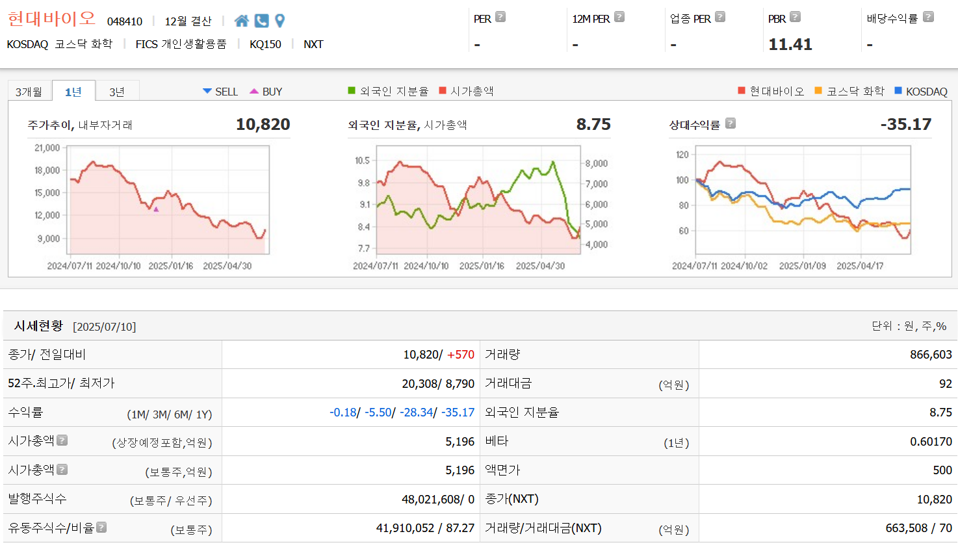This screenshot has width=958, height=560.
Task: Click the orange 코스닥 화학 legend swatch
Action: point(818,90)
